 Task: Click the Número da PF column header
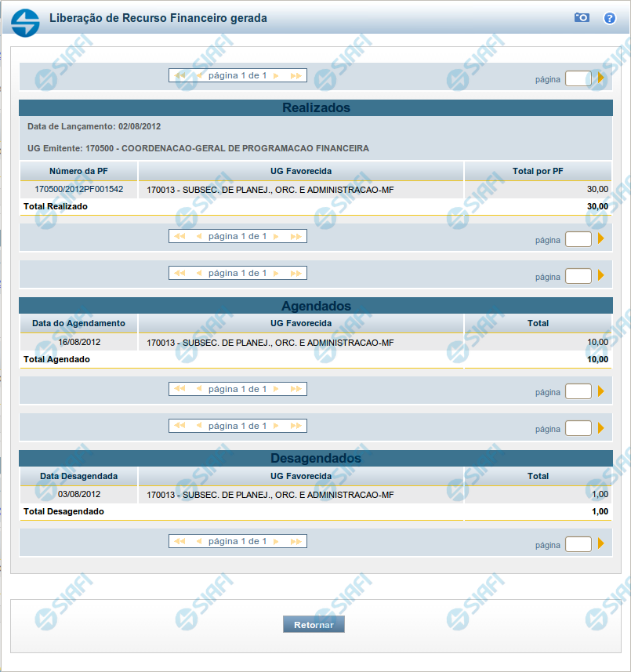pos(79,171)
